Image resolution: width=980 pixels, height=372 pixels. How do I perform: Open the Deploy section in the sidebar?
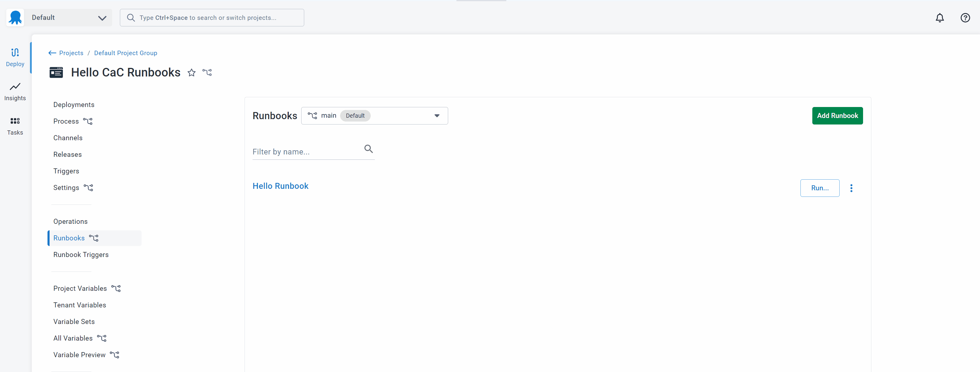point(15,57)
